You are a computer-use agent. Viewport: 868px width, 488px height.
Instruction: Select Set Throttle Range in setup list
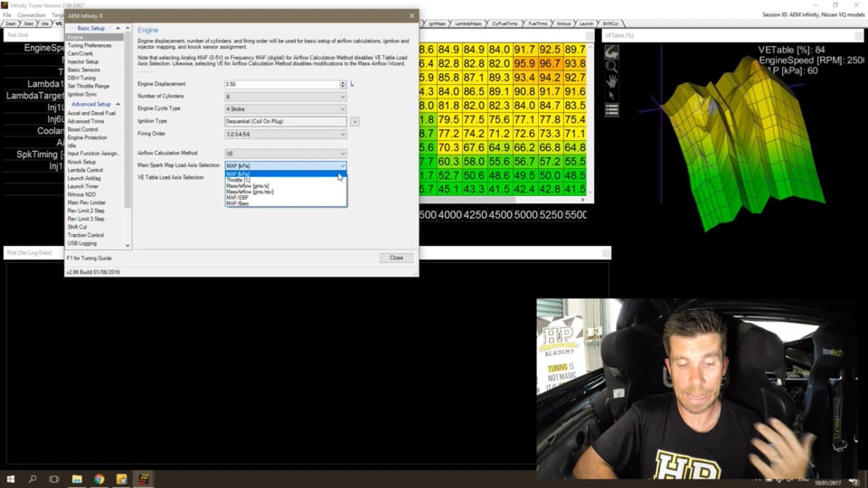click(x=89, y=87)
